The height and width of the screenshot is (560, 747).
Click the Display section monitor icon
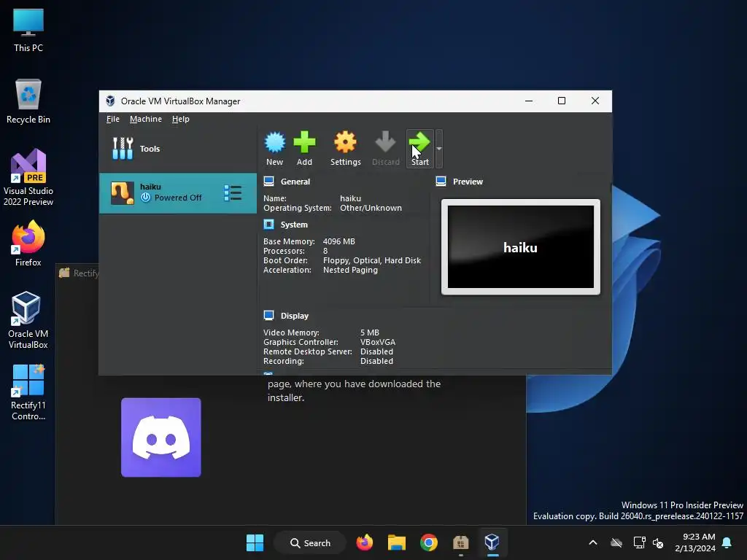[x=268, y=315]
